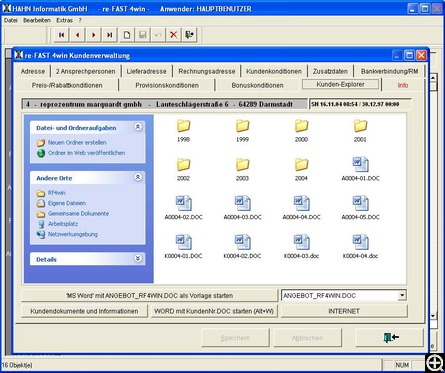The height and width of the screenshot is (373, 445).
Task: Select Word file A0004-01.DOC
Action: point(360,169)
